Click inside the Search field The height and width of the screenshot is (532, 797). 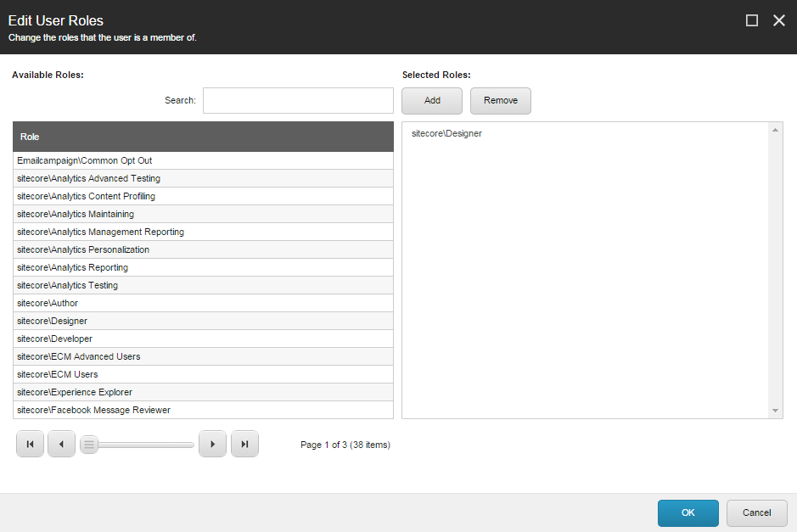(x=297, y=100)
